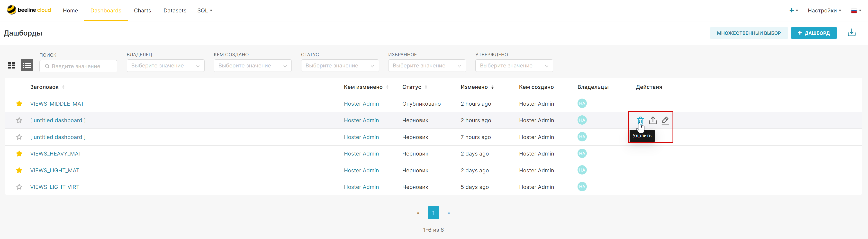Switch to list view
This screenshot has width=868, height=239.
click(27, 65)
